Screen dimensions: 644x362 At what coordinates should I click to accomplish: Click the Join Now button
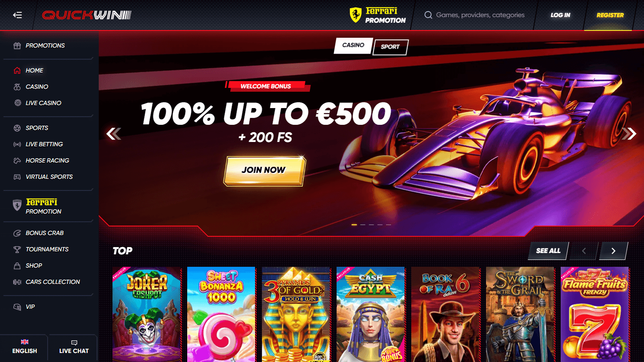click(264, 170)
